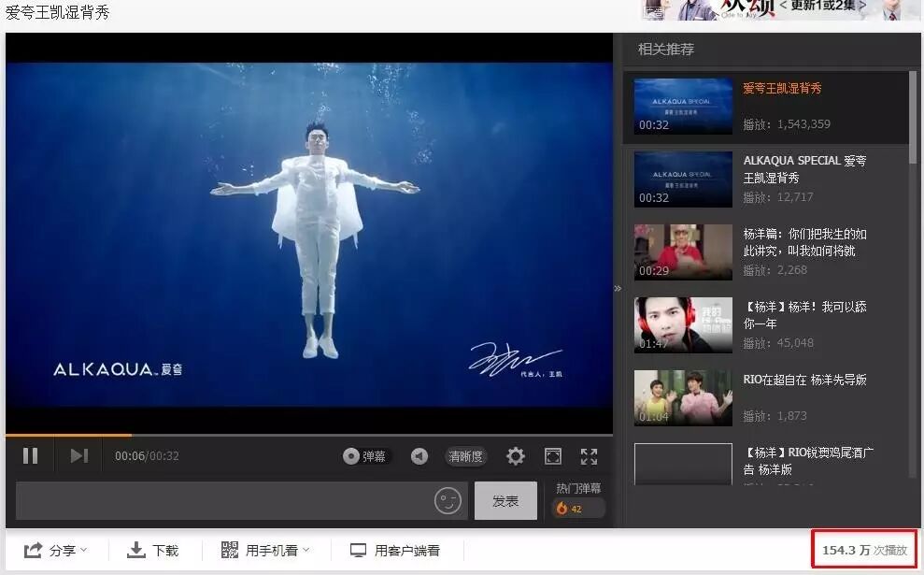Viewport: 924px width, 575px height.
Task: Open 【杨洋】RIO锐澳鸡尾酒广告 video
Action: coord(808,461)
